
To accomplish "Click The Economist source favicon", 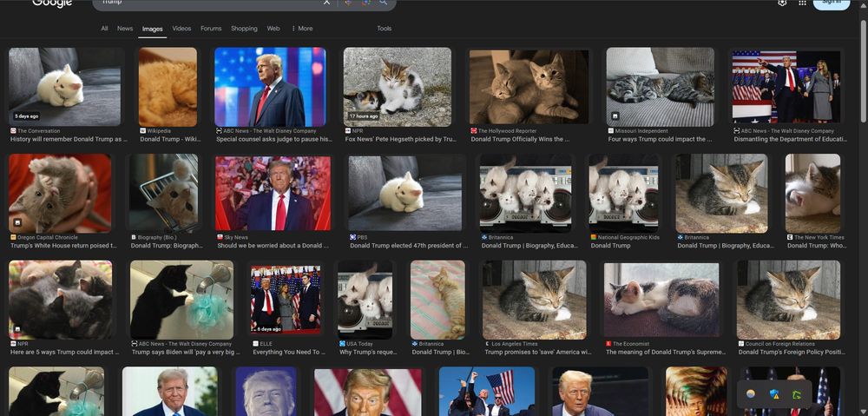I will click(x=609, y=343).
